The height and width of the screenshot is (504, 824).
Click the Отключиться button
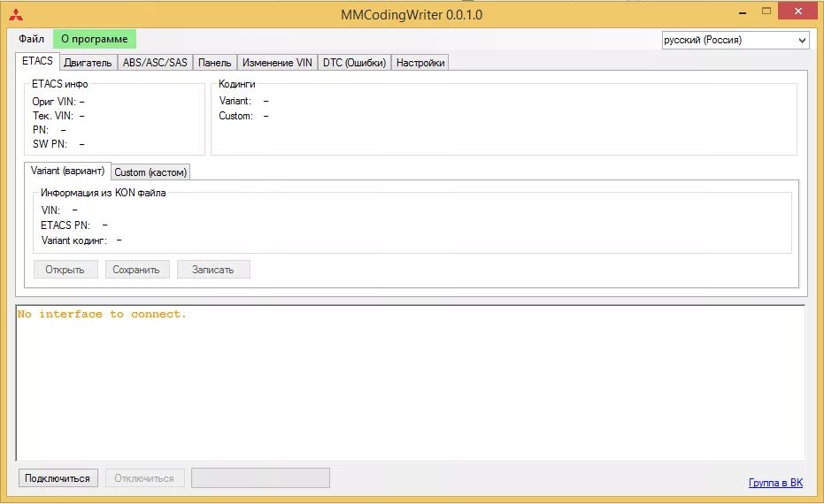coord(144,478)
